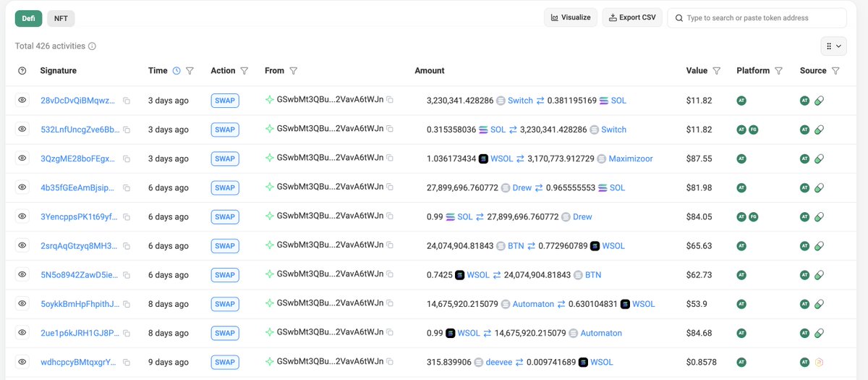Open Switch token link in 532LnfUncgZve6Bb row

(614, 130)
